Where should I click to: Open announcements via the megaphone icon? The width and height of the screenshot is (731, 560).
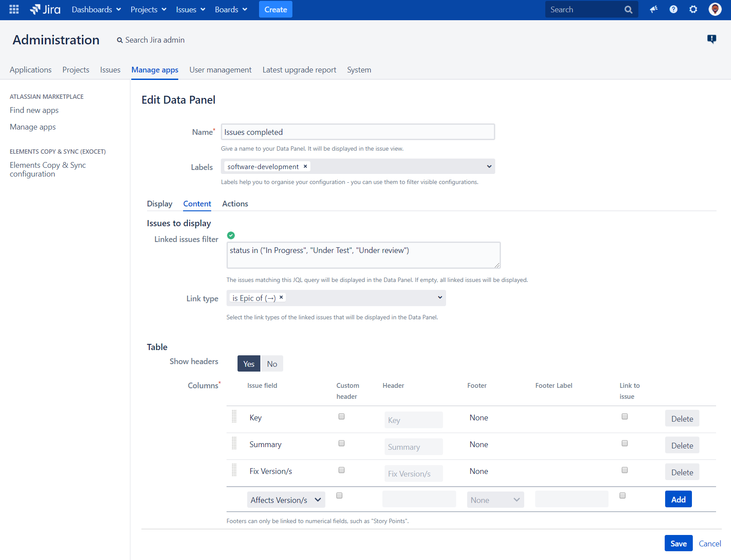coord(654,9)
